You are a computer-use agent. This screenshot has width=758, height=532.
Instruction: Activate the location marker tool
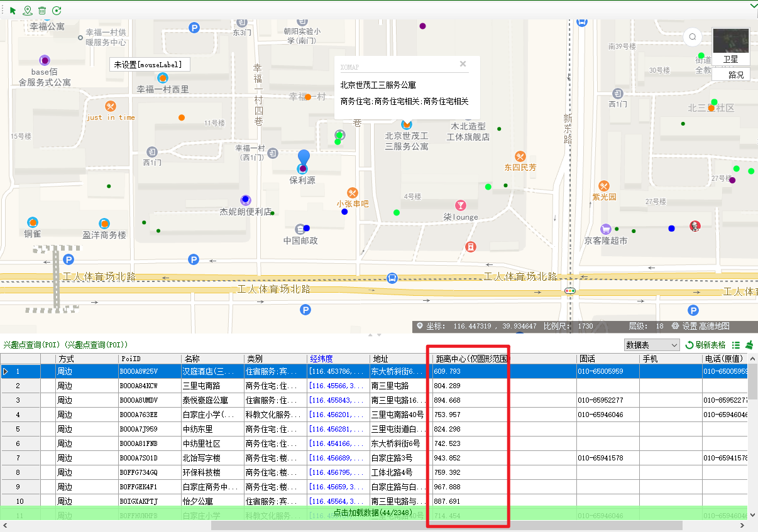click(x=27, y=10)
